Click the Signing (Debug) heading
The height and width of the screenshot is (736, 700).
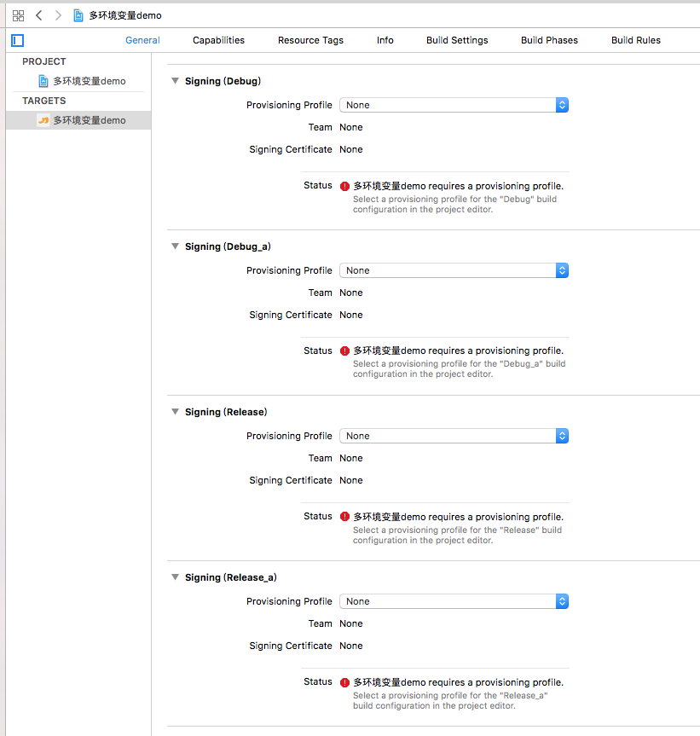223,81
